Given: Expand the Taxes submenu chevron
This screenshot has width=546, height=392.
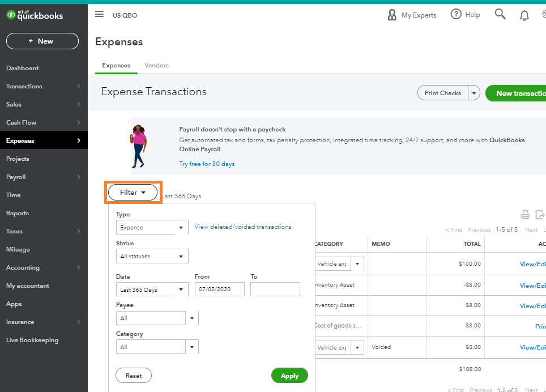Looking at the screenshot, I should pos(79,231).
